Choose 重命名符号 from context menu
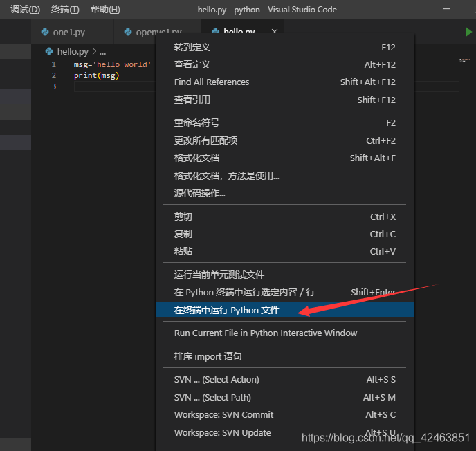The image size is (476, 451). pos(285,123)
